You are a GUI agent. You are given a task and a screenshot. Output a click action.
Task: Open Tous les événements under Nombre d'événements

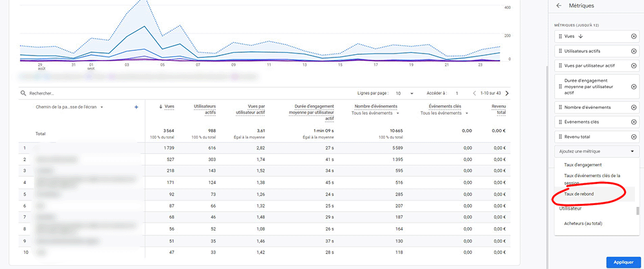point(377,114)
